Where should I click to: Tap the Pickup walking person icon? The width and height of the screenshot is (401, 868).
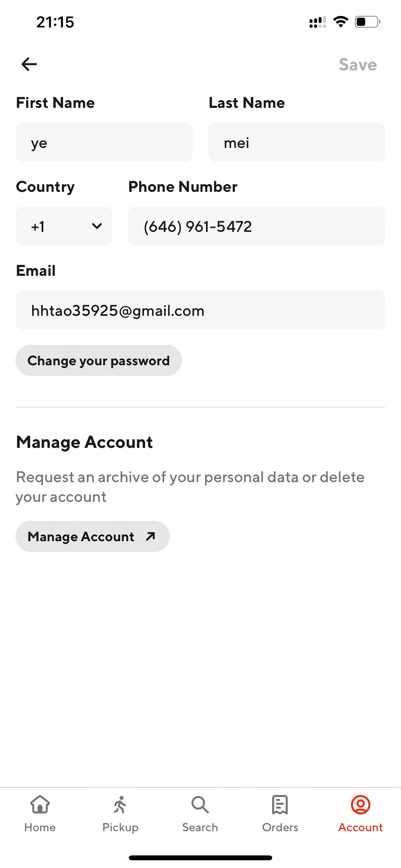120,805
